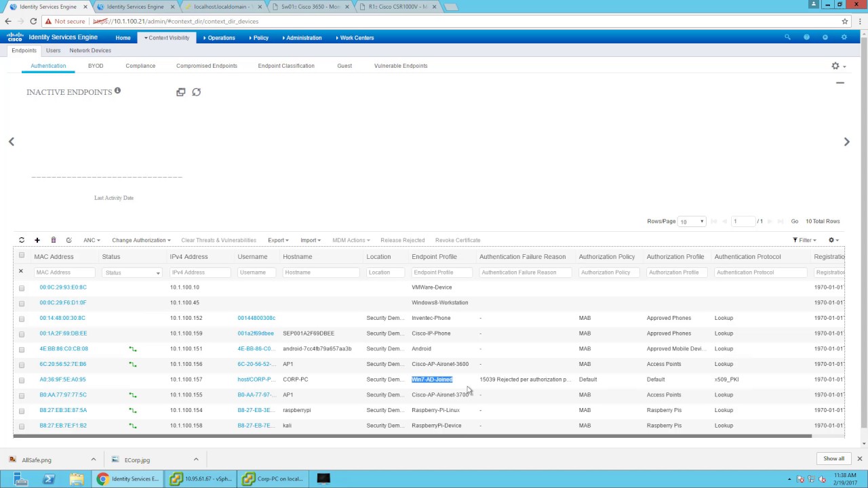Open File Explorer from the taskbar
The image size is (868, 488).
(x=77, y=479)
